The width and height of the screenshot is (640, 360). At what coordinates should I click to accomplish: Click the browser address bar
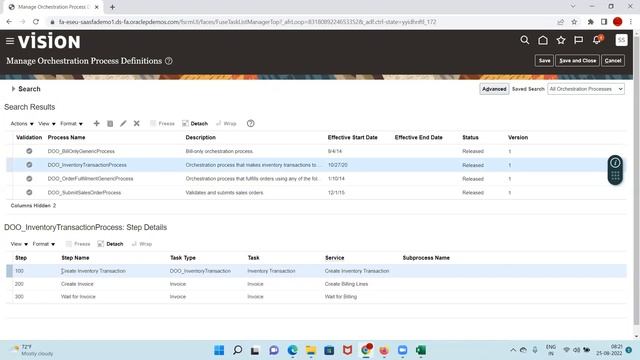point(247,22)
